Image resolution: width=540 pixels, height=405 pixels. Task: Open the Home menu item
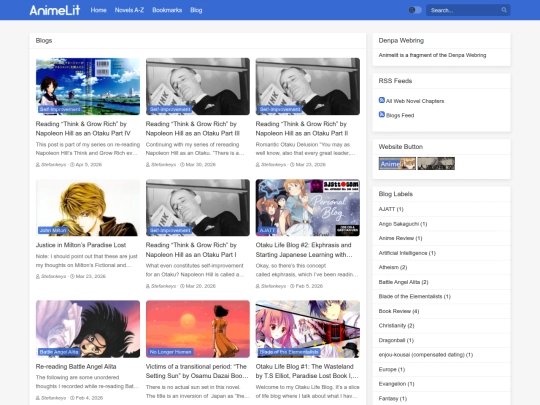pyautogui.click(x=98, y=10)
